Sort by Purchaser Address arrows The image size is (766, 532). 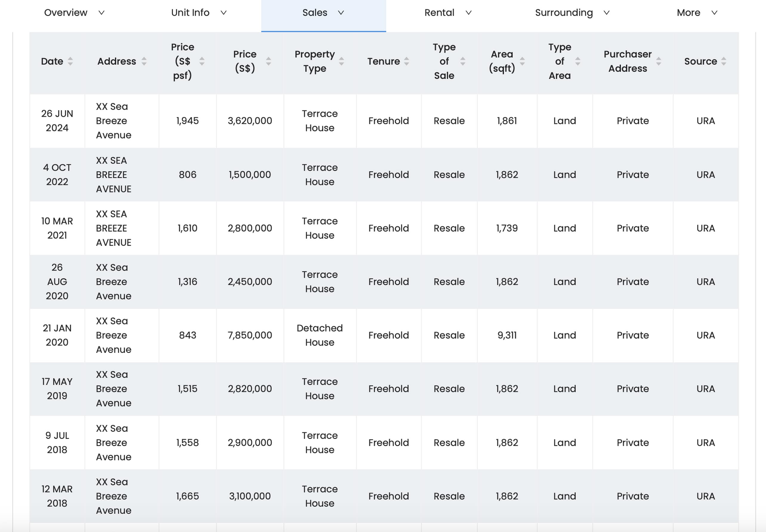[x=658, y=61]
